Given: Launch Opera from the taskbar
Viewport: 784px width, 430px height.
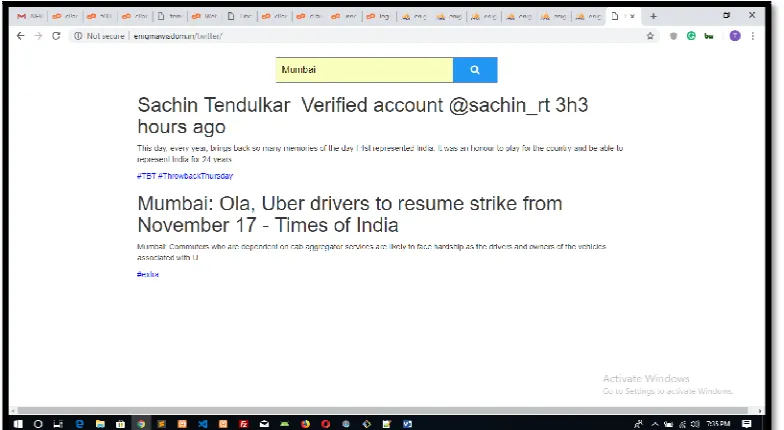Looking at the screenshot, I should point(326,424).
